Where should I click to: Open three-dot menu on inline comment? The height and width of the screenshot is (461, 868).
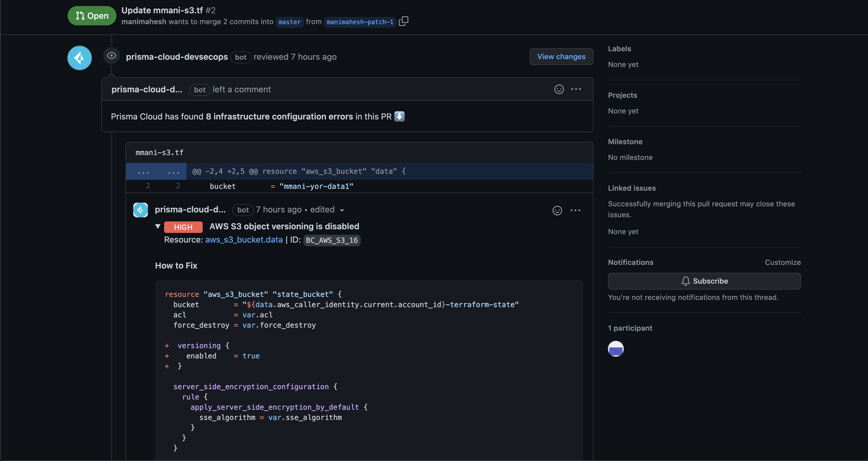[575, 210]
